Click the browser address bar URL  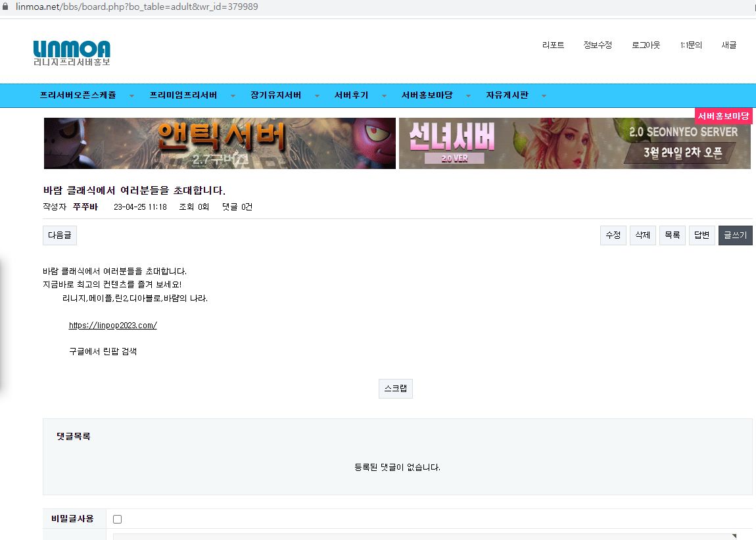point(137,7)
